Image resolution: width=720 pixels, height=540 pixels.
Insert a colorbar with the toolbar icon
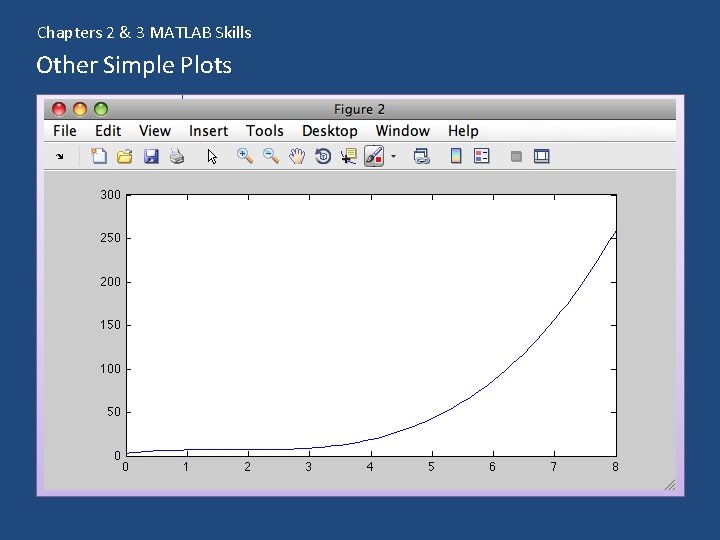pyautogui.click(x=456, y=156)
